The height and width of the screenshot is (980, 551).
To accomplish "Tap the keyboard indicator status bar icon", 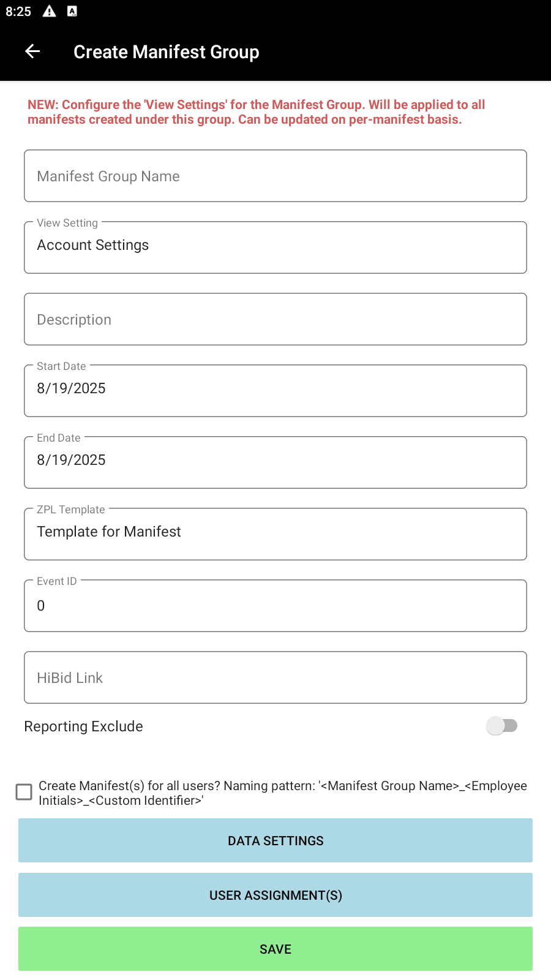I will pyautogui.click(x=72, y=11).
